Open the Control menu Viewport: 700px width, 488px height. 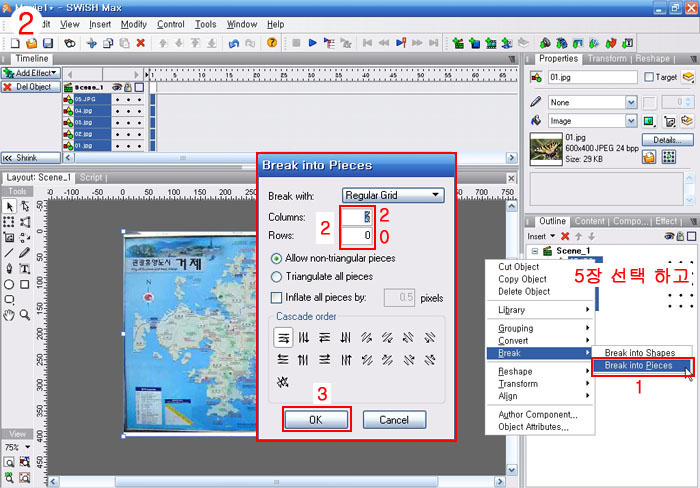tap(171, 24)
